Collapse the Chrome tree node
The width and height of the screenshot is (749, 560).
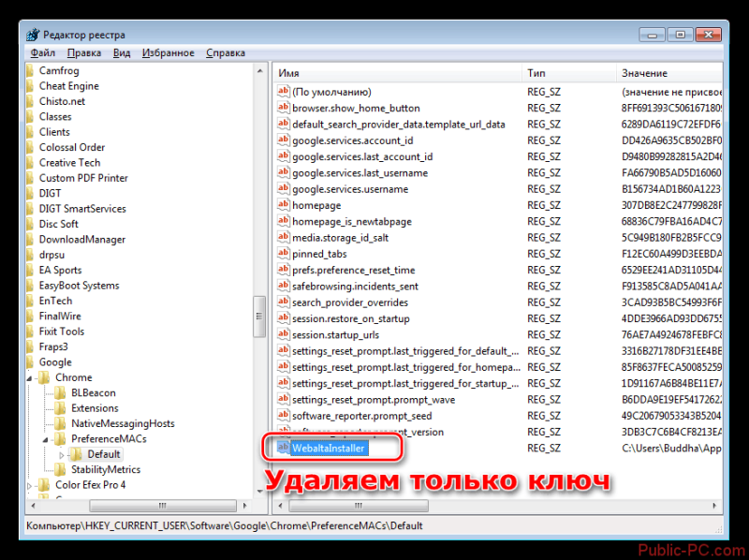(x=30, y=378)
